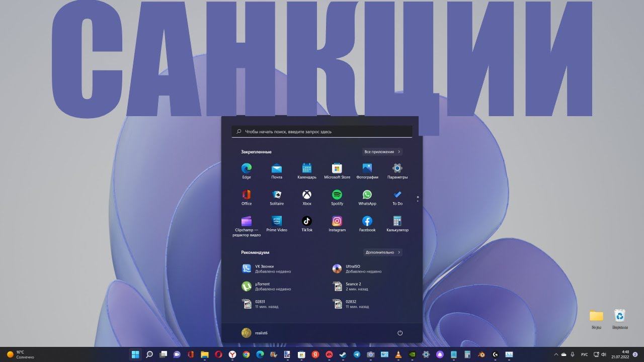Open the Office app
644x362 pixels.
pyautogui.click(x=247, y=197)
